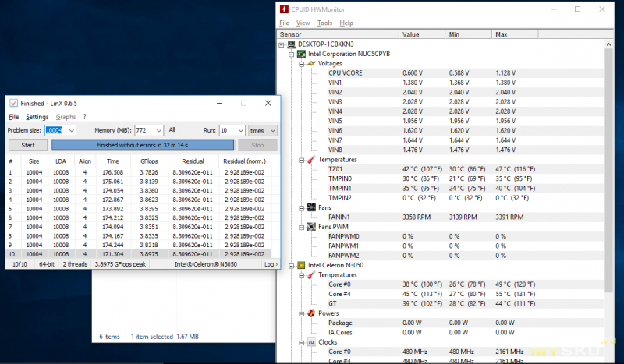
Task: Select LinX result row 1 with 3.7826 GFlops
Action: pyautogui.click(x=140, y=172)
